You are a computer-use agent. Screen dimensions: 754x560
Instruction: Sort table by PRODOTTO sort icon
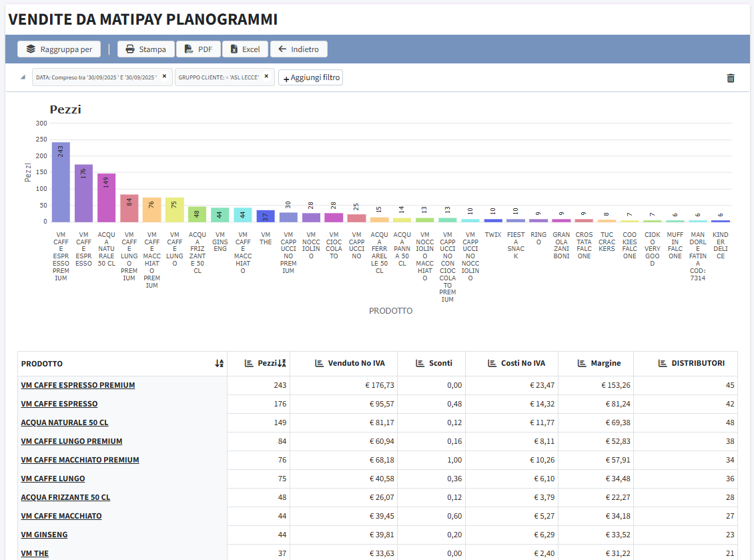pyautogui.click(x=220, y=364)
